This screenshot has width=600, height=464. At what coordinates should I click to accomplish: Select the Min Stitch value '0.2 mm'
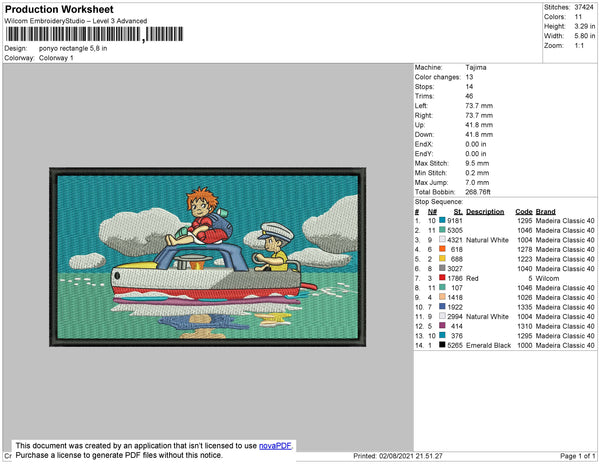477,173
